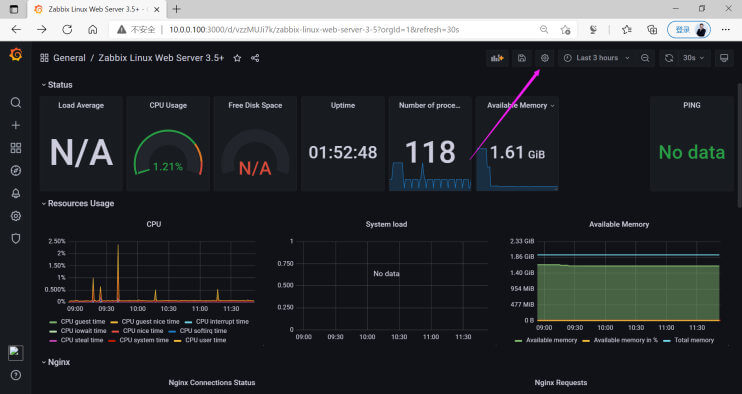This screenshot has height=394, width=742.
Task: Open Help question mark icon
Action: pos(16,375)
